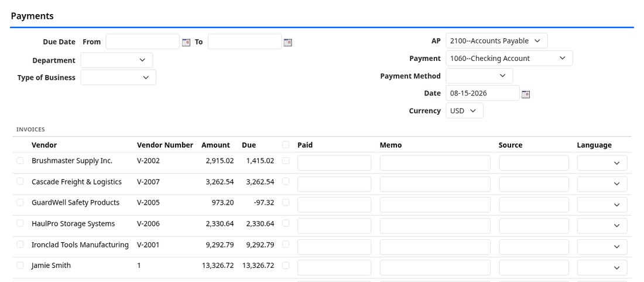The height and width of the screenshot is (282, 644).
Task: Click the Date field showing 08-15-2026
Action: click(482, 93)
